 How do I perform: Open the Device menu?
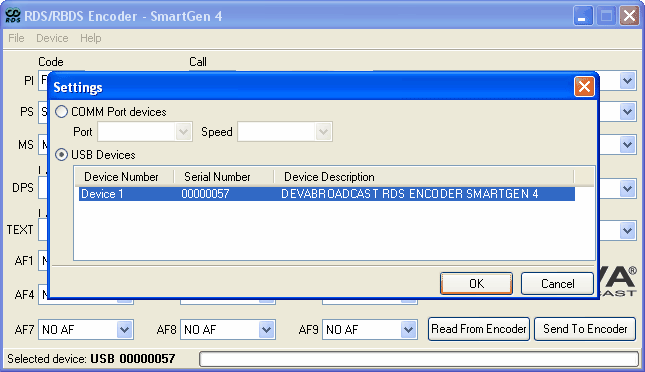point(52,38)
